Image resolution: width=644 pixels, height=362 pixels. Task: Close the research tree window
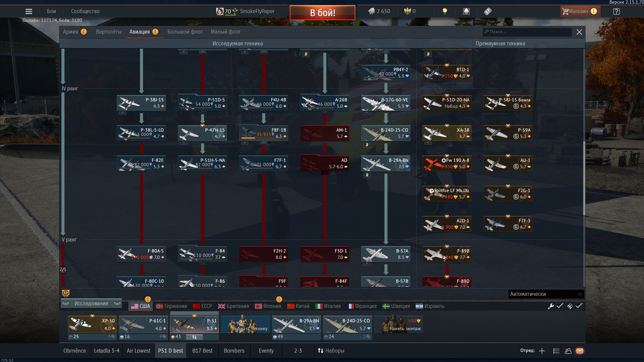click(x=579, y=32)
